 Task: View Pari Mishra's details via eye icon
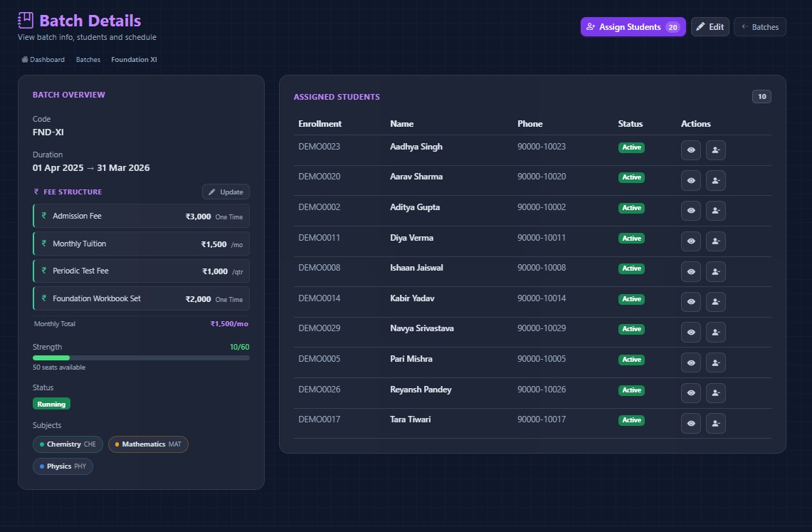point(691,363)
